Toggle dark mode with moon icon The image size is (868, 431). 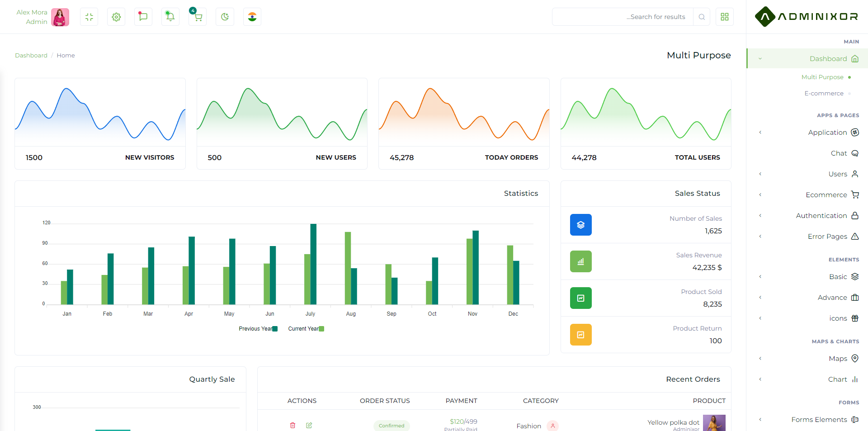click(225, 17)
